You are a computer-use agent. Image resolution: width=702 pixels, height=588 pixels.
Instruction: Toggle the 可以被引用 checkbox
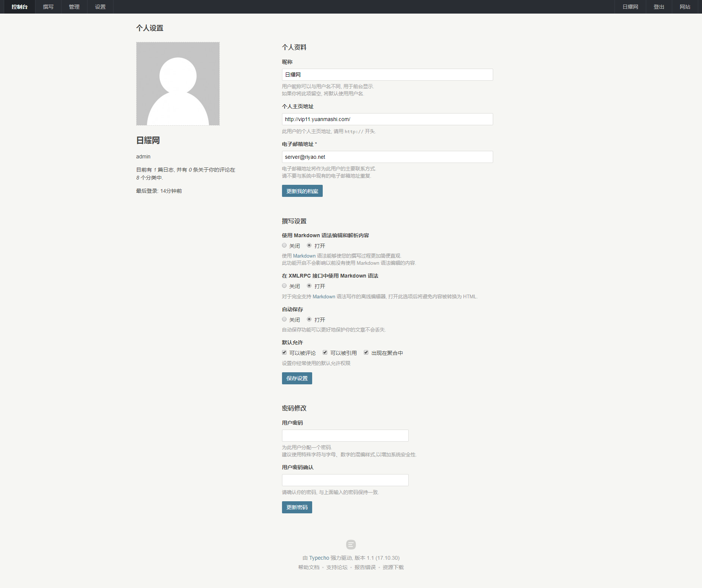(x=325, y=353)
